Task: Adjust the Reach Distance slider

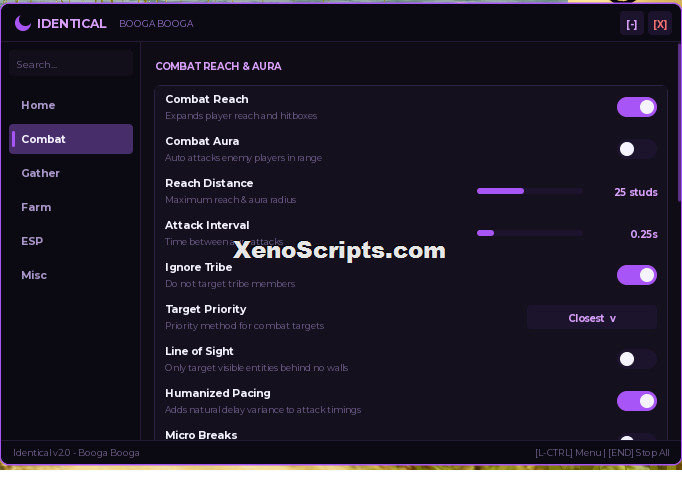Action: click(530, 191)
